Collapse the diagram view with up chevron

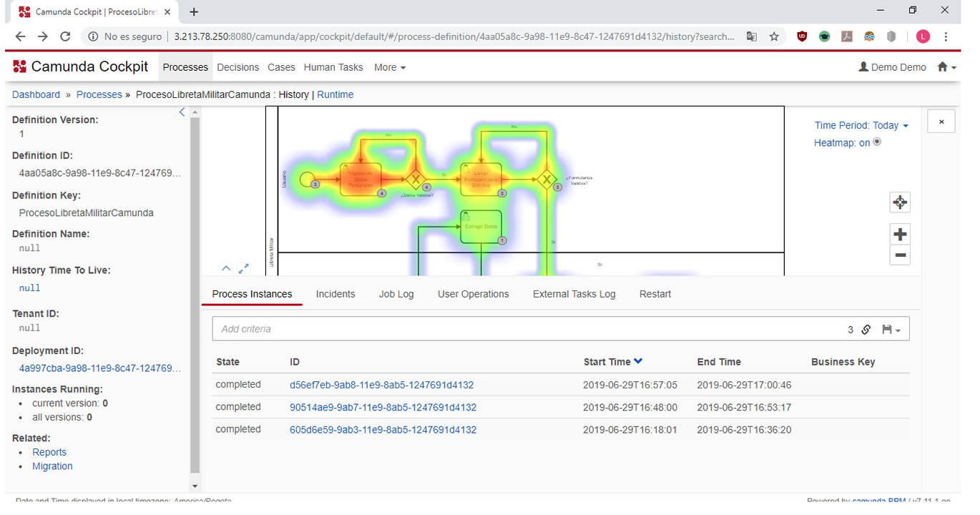pyautogui.click(x=225, y=268)
